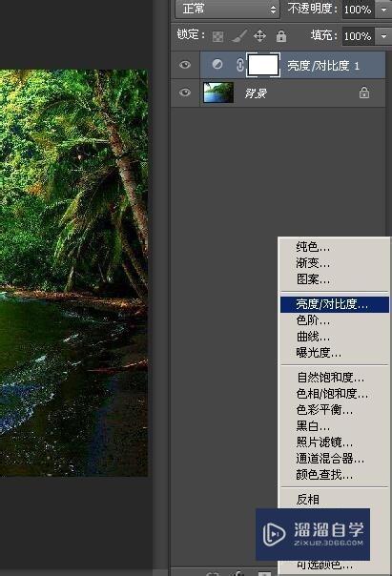
Task: Click the 填充 value field showing 100%
Action: [359, 36]
